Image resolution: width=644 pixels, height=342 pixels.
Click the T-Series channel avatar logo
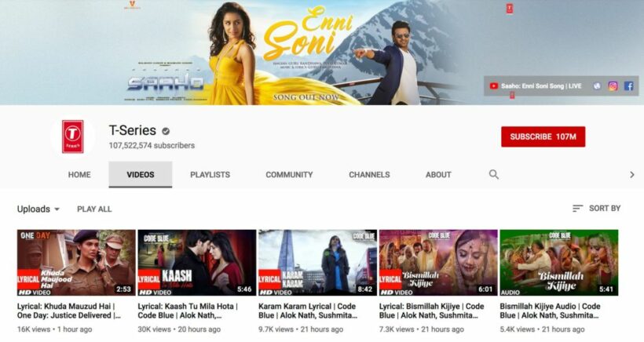click(73, 136)
